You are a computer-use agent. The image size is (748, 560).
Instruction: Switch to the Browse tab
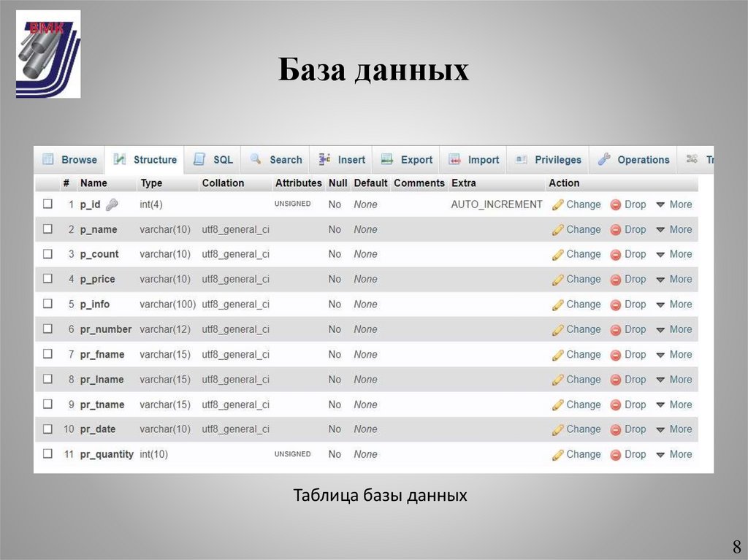point(68,159)
